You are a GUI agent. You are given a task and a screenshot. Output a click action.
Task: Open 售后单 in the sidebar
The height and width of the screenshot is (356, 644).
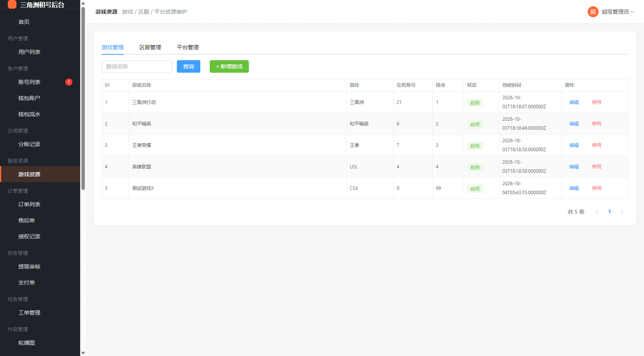coord(40,220)
